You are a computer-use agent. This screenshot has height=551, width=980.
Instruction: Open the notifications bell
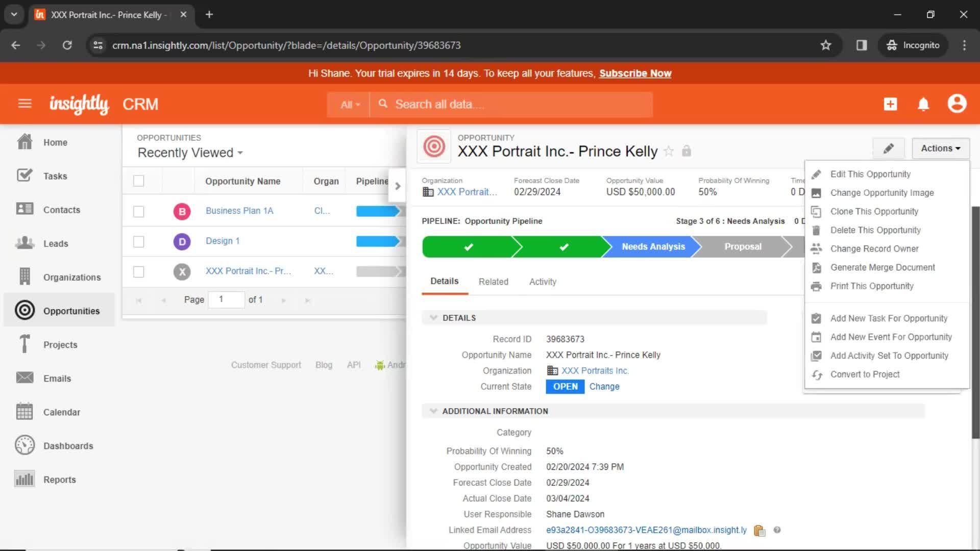pyautogui.click(x=923, y=104)
